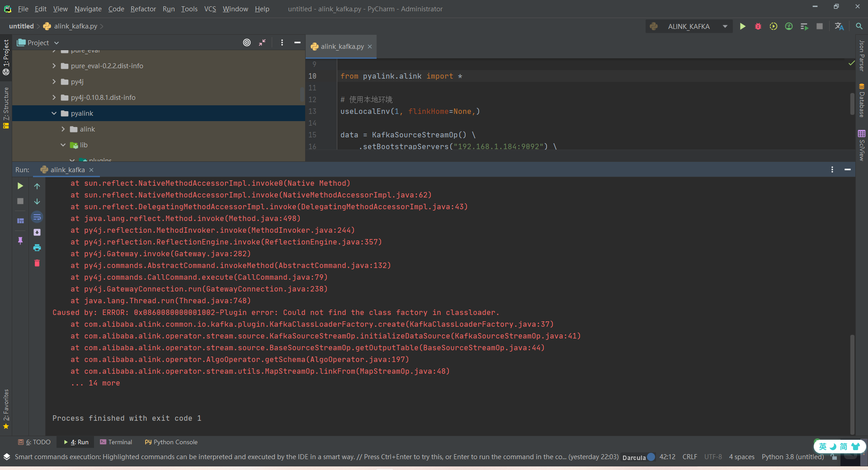Open the Navigate menu
868x470 pixels.
click(x=88, y=9)
